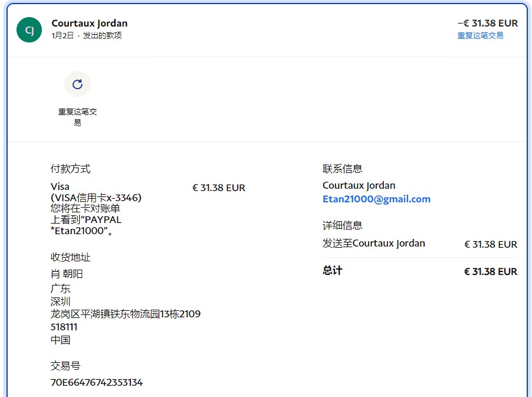
Task: Click the 龙岗区平湖镇 street address line
Action: 125,314
